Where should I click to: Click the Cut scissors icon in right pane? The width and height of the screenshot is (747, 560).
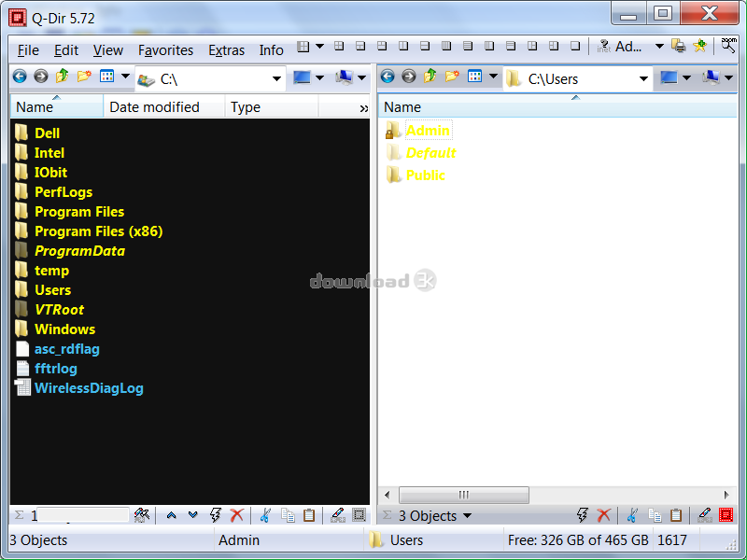click(x=632, y=515)
